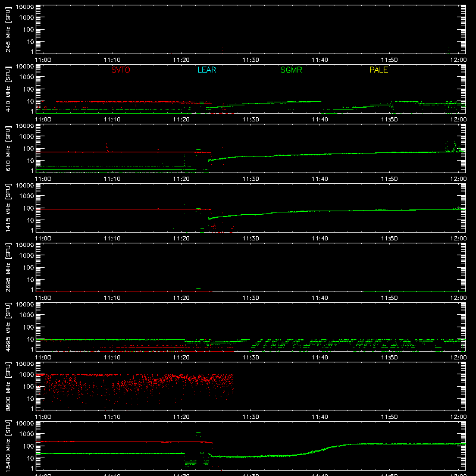
Task: Select the '610 MHz [SFU]' axis title
Action: point(8,148)
